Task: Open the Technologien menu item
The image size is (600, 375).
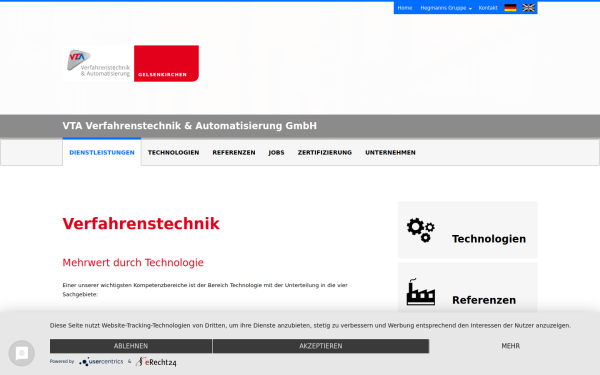Action: click(173, 152)
